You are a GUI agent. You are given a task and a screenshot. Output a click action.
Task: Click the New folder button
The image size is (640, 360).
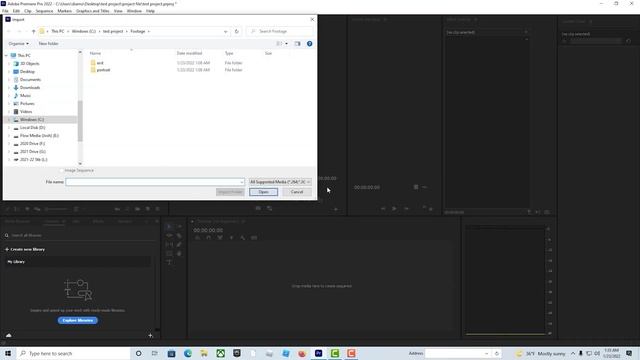pyautogui.click(x=49, y=44)
